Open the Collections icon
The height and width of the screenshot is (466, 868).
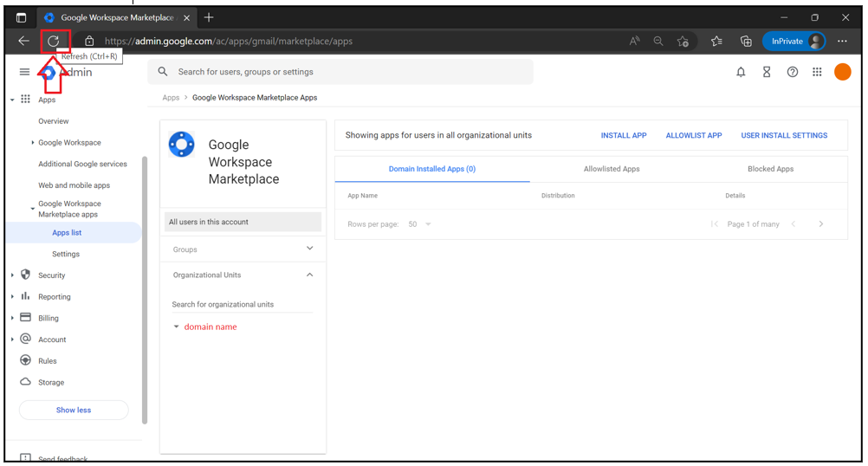pos(746,41)
